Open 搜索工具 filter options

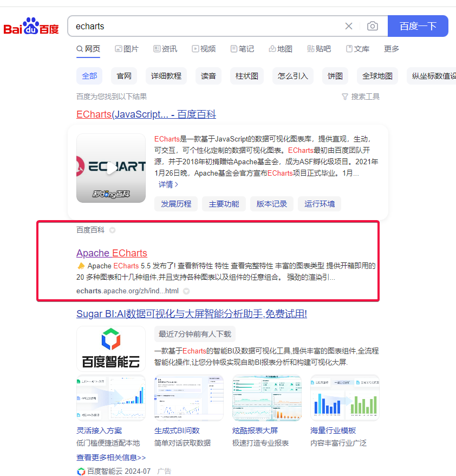point(361,97)
